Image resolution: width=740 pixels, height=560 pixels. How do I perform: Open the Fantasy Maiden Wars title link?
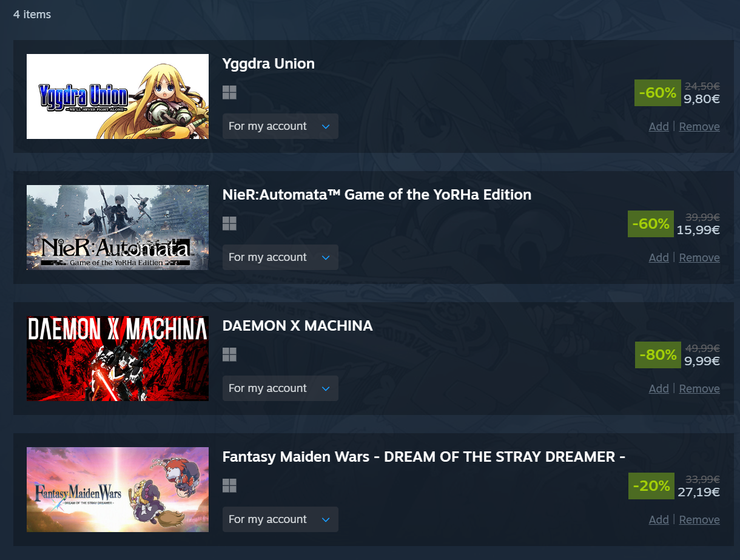(424, 456)
